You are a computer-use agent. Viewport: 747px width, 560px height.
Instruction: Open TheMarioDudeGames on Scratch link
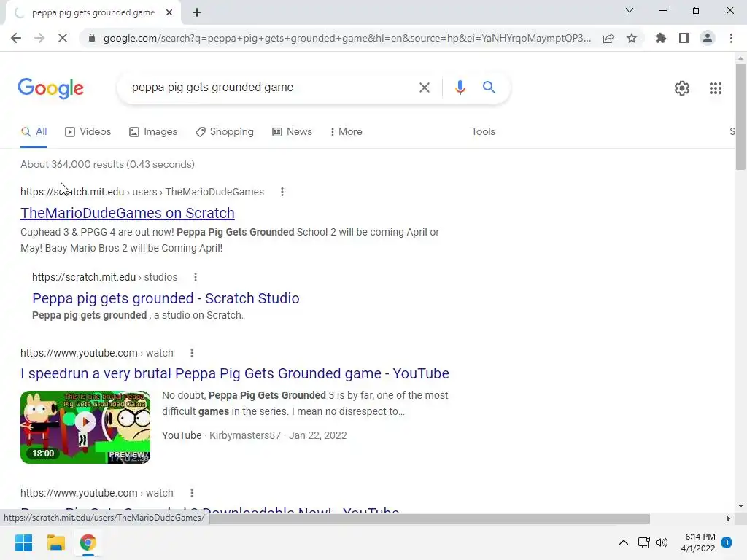[x=127, y=213]
